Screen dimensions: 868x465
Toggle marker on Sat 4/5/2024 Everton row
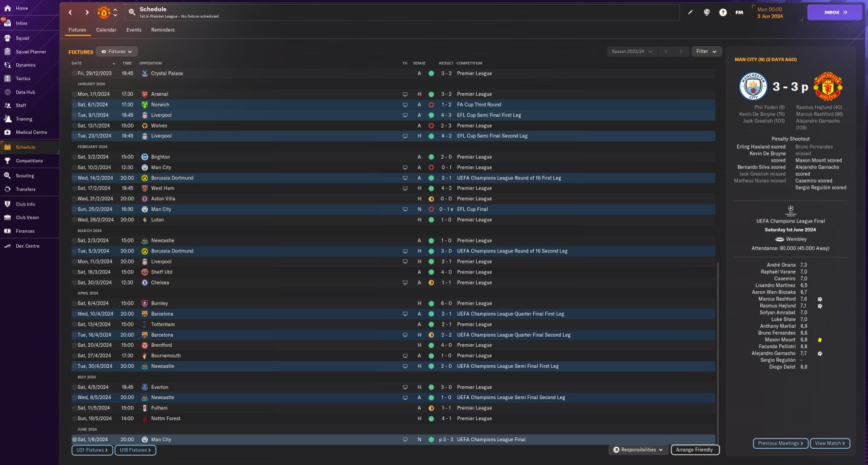click(74, 387)
